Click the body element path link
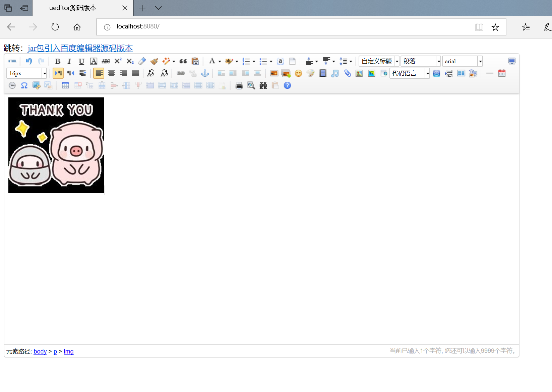The image size is (552, 392). [x=40, y=351]
